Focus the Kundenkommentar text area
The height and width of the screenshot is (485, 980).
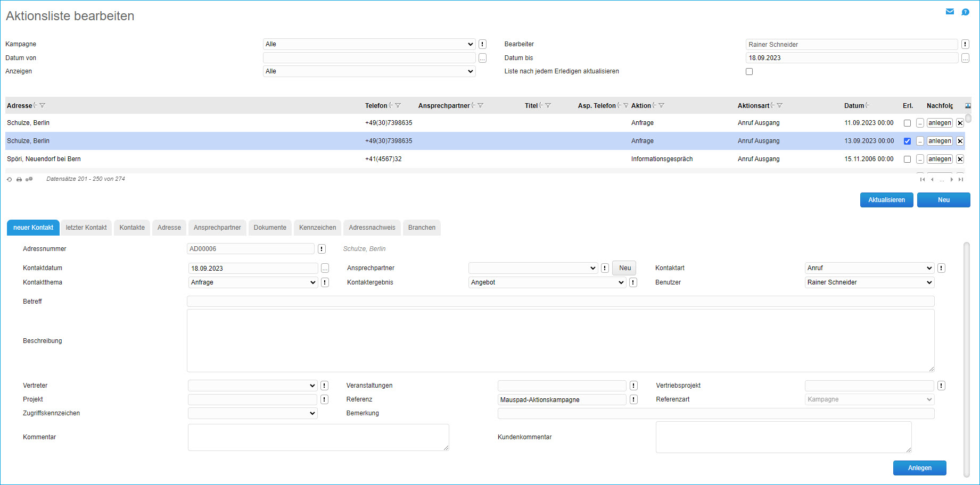pos(784,437)
